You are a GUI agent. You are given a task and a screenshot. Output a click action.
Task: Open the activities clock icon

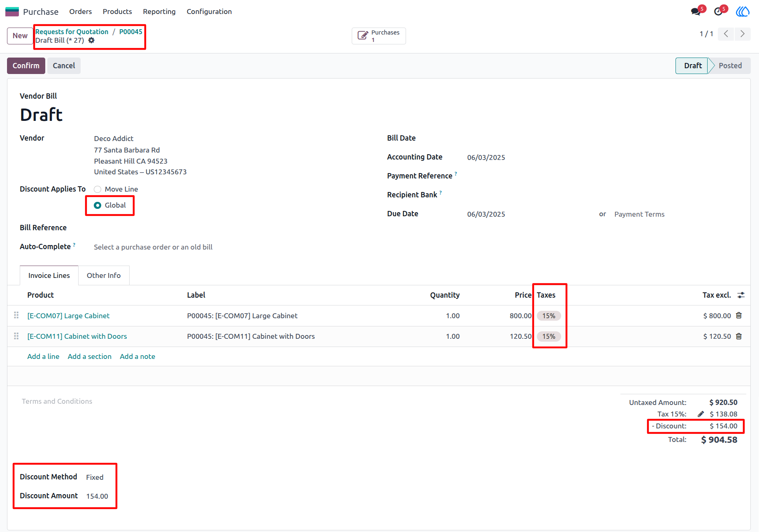pos(718,12)
